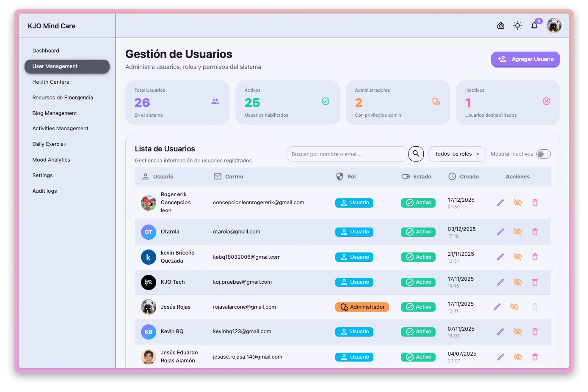Click the Administrador role badge for Jesús Rojas
The height and width of the screenshot is (392, 588).
362,307
